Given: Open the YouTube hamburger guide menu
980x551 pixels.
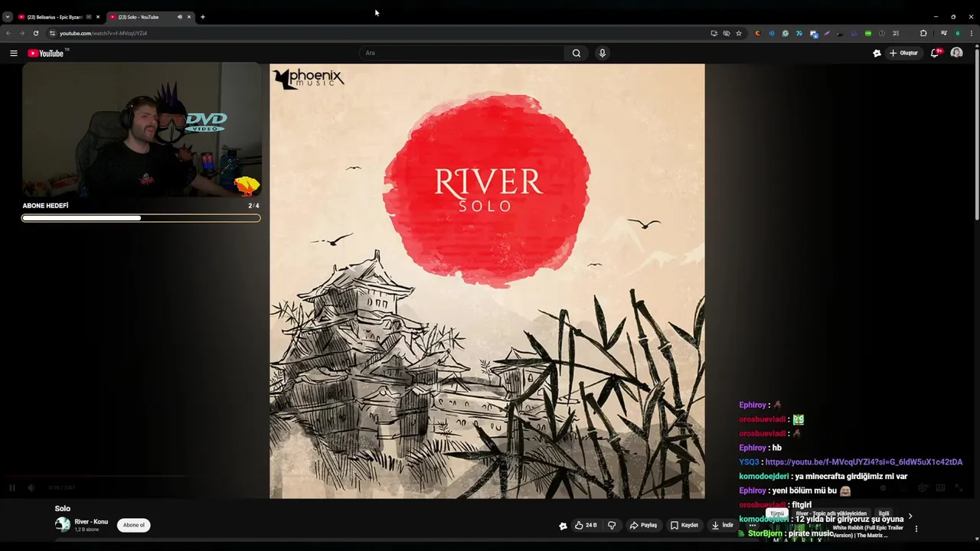Looking at the screenshot, I should [x=13, y=53].
